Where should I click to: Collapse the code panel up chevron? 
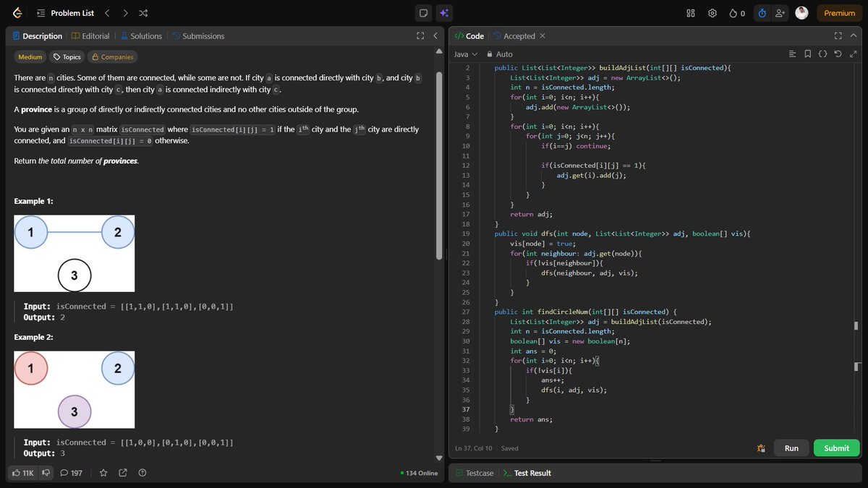[x=854, y=35]
